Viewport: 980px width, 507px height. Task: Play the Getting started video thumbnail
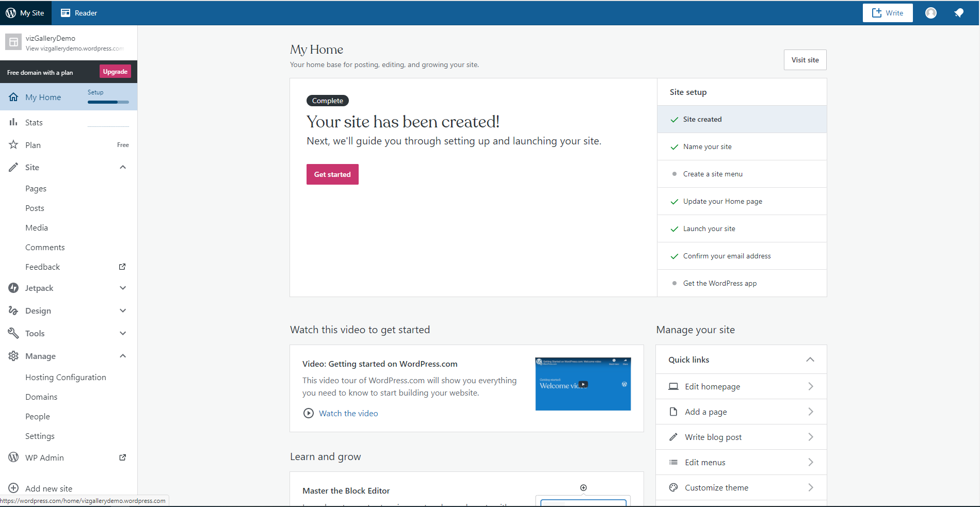(x=583, y=384)
